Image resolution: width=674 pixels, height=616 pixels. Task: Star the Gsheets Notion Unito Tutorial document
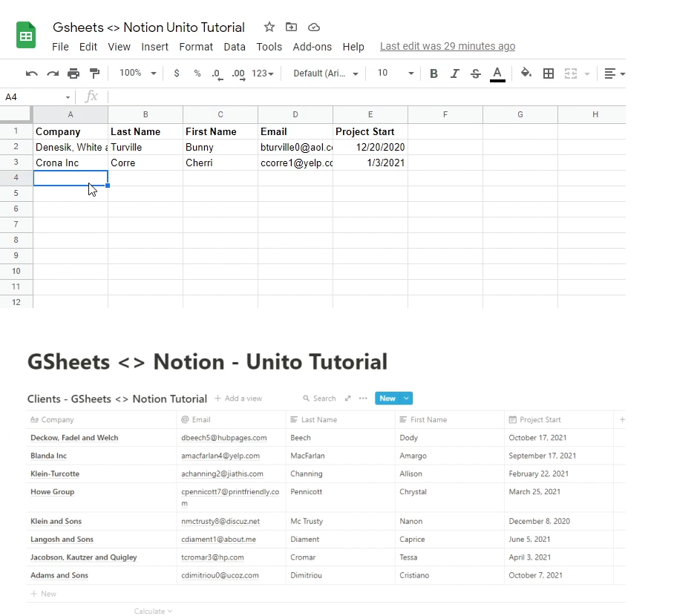tap(269, 27)
